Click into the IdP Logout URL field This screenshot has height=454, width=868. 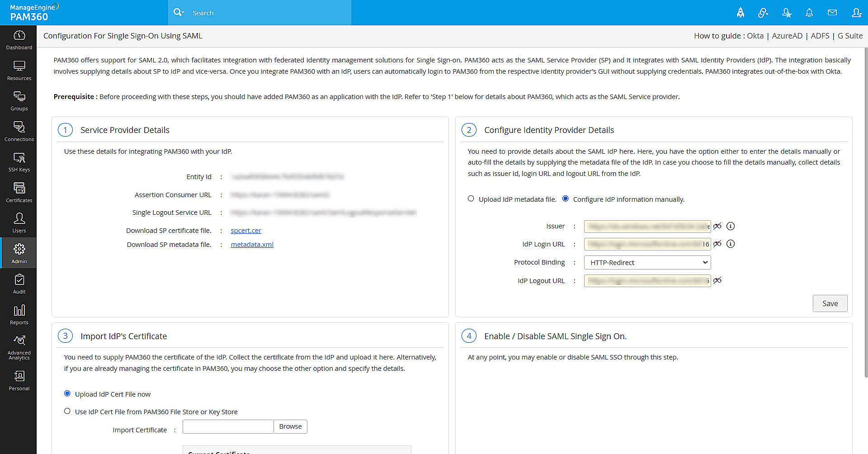click(x=647, y=281)
